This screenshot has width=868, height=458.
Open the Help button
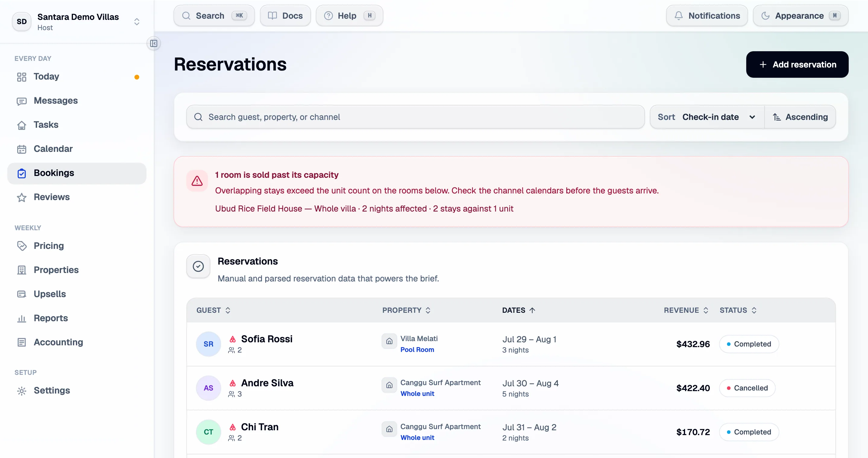[x=349, y=15]
